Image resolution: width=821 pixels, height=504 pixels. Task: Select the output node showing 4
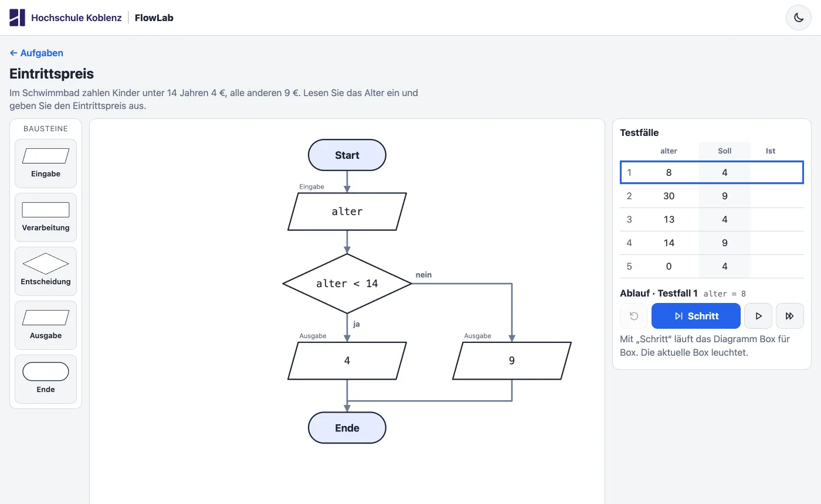pos(347,361)
